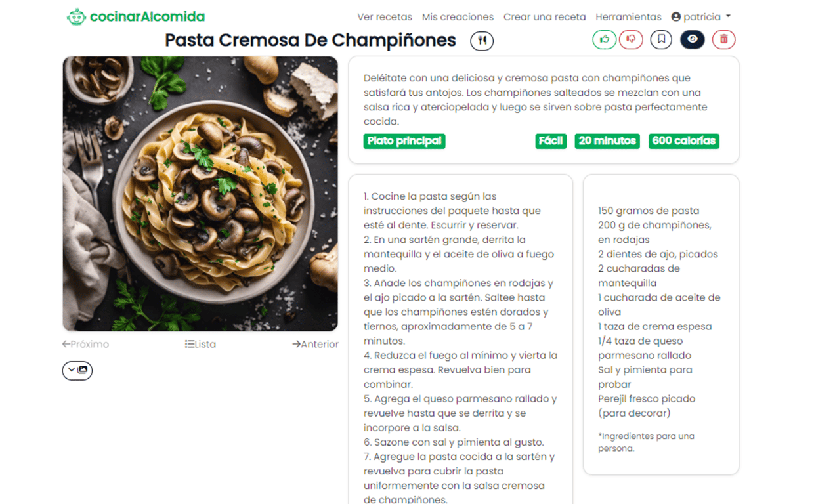Click the fork and knife icon by the title

[x=482, y=41]
